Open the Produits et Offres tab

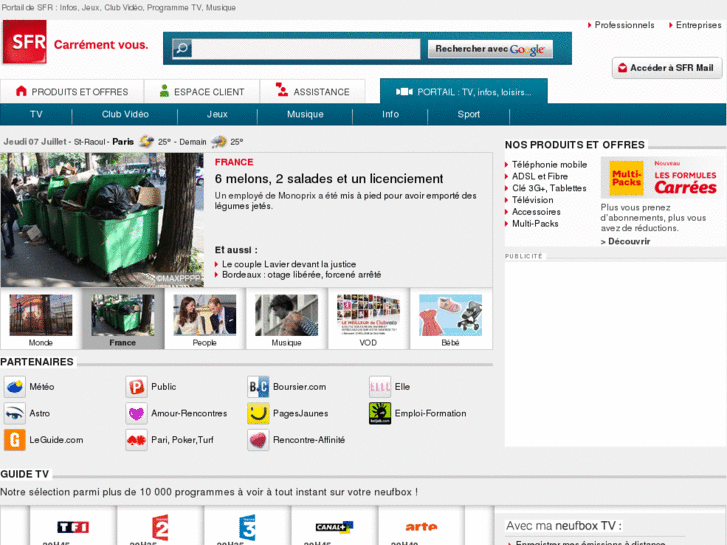tap(72, 91)
